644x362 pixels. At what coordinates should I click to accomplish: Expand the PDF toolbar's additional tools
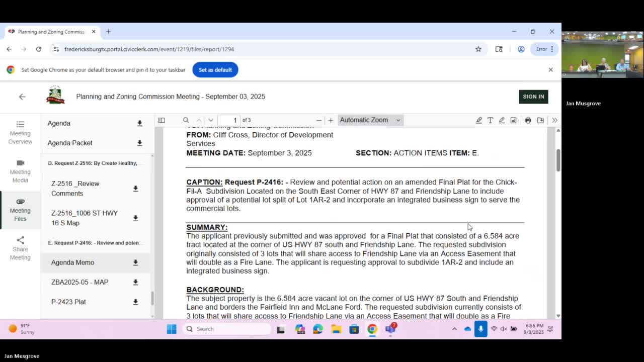554,120
